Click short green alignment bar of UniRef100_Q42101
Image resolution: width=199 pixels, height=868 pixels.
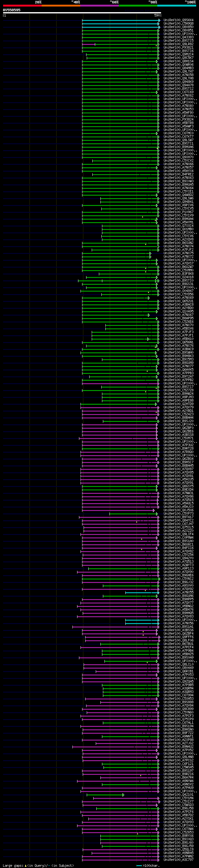point(105,795)
